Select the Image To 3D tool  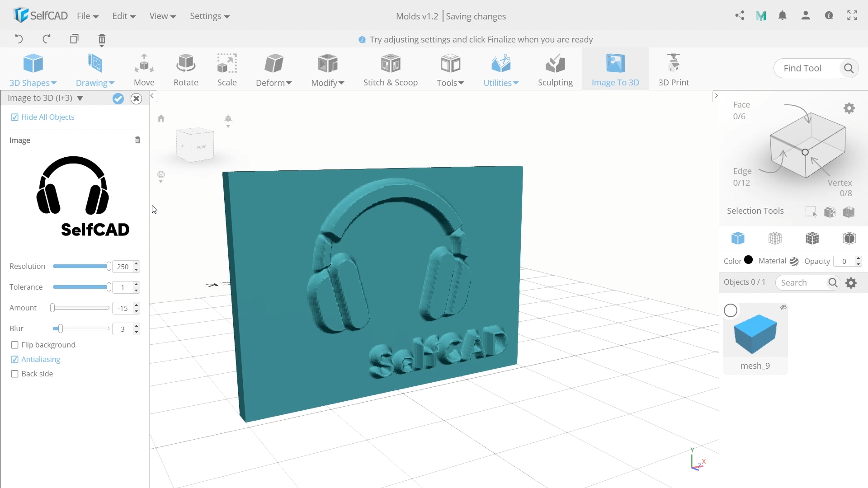click(x=615, y=70)
